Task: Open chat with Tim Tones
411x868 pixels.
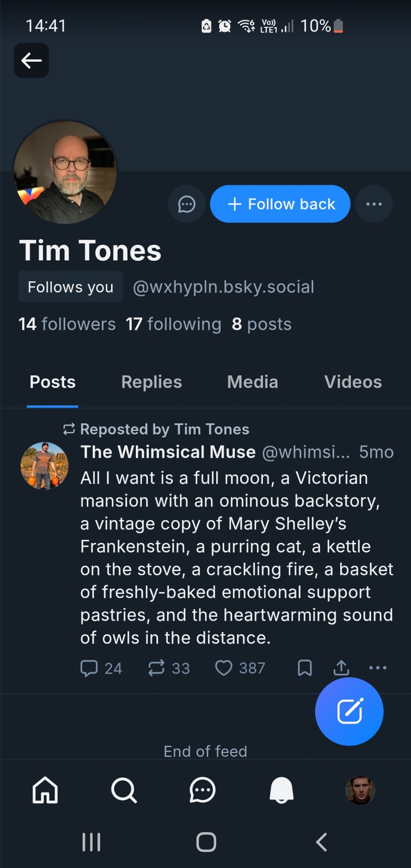Action: coord(187,204)
